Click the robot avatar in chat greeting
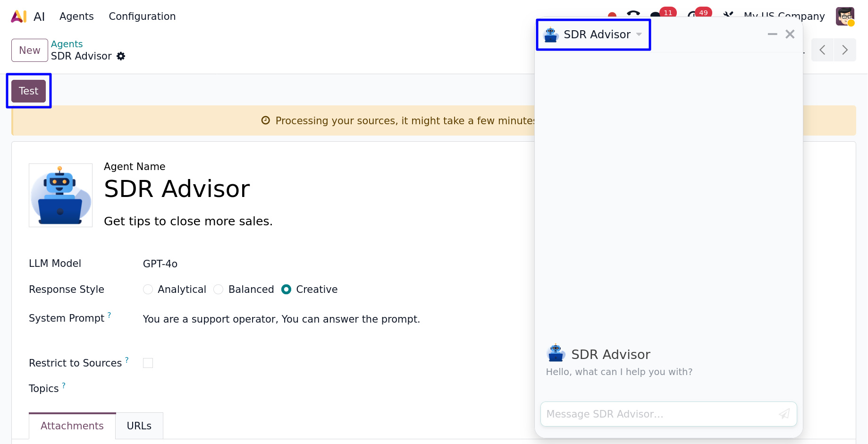Image resolution: width=868 pixels, height=444 pixels. pyautogui.click(x=556, y=353)
